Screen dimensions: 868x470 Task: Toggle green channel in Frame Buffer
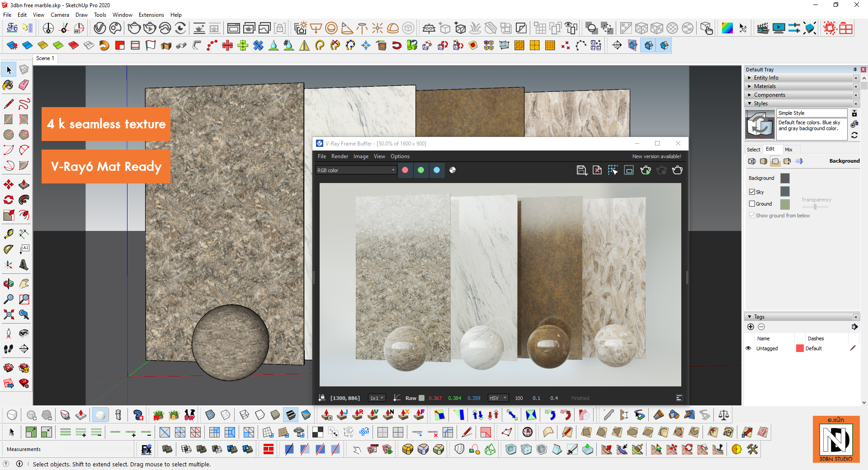421,170
